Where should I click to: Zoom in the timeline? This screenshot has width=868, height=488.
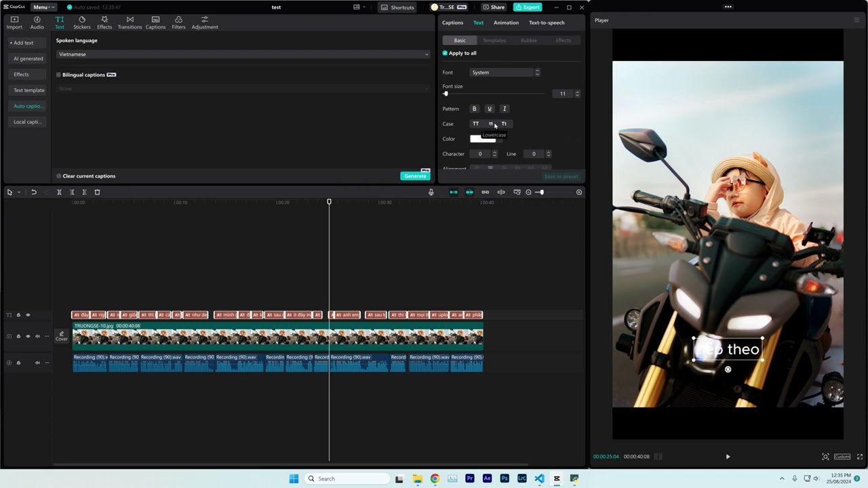tap(579, 192)
